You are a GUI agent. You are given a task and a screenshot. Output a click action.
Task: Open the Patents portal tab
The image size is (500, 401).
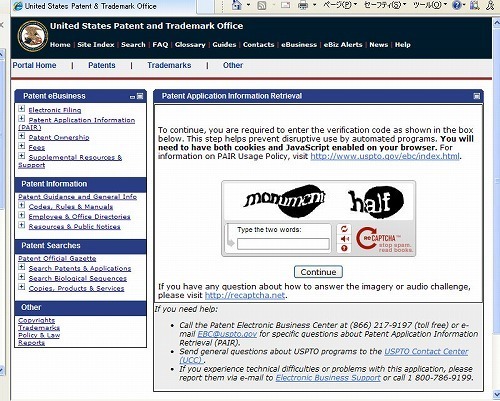click(102, 65)
